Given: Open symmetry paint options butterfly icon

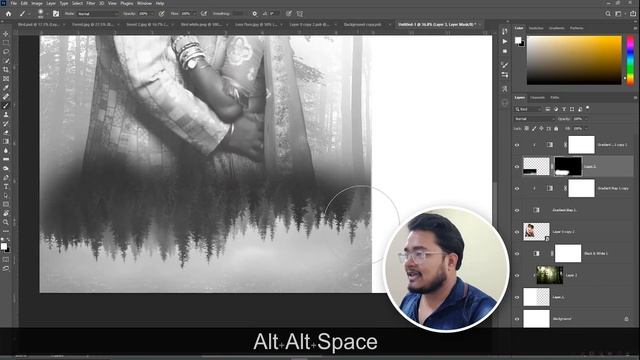Looking at the screenshot, I should [300, 13].
